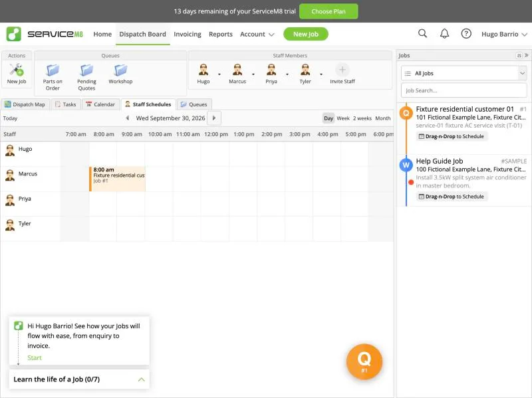Open the dropdown arrow next to Hugo
Viewport: 532px width, 398px height.
pos(219,74)
